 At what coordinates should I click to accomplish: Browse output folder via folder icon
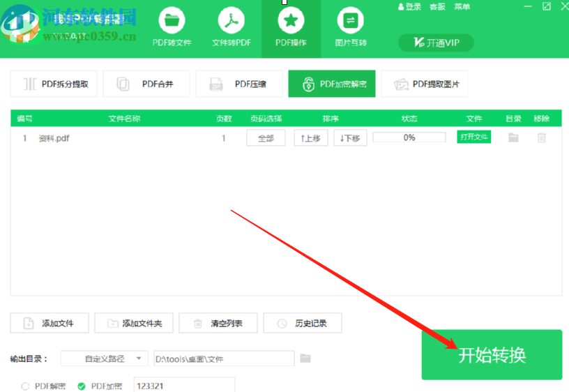[305, 359]
